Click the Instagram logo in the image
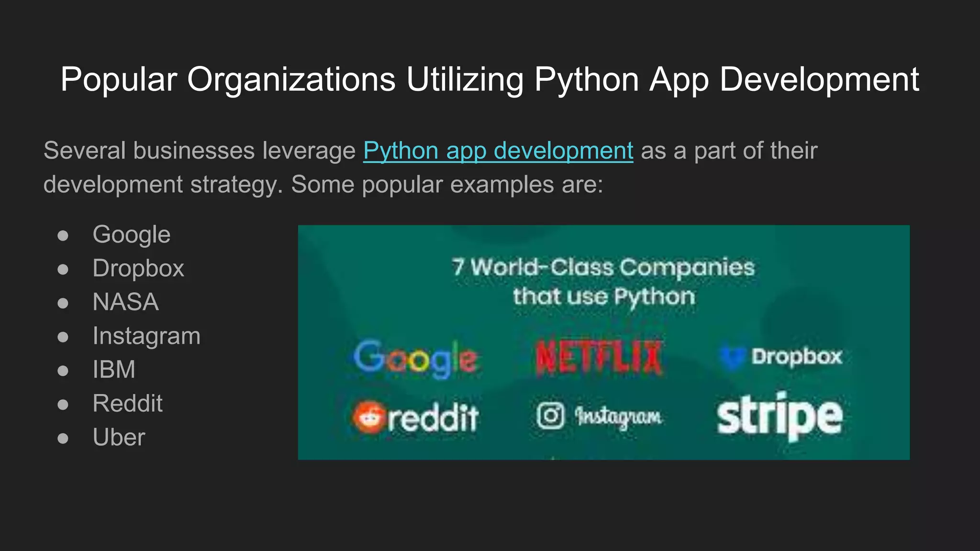 [x=599, y=416]
